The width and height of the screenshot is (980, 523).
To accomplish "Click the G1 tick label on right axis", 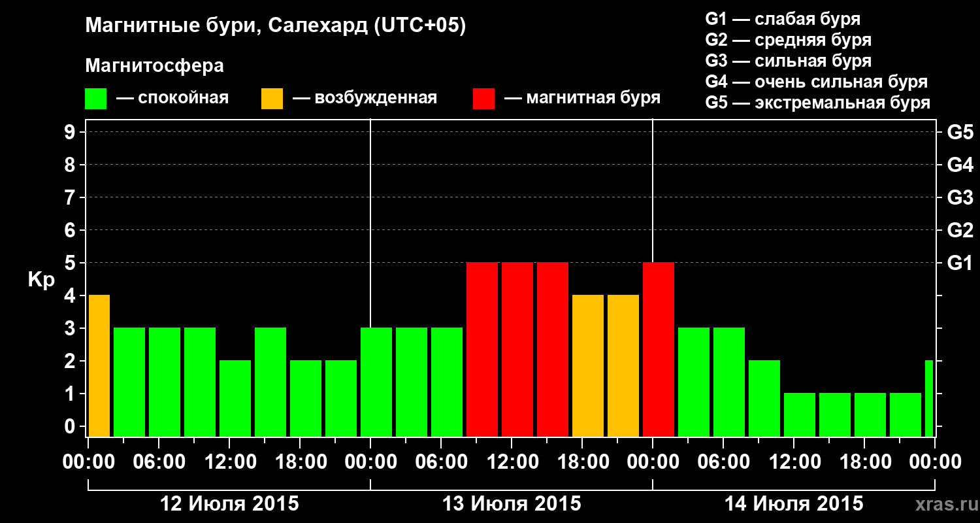I will pyautogui.click(x=960, y=263).
